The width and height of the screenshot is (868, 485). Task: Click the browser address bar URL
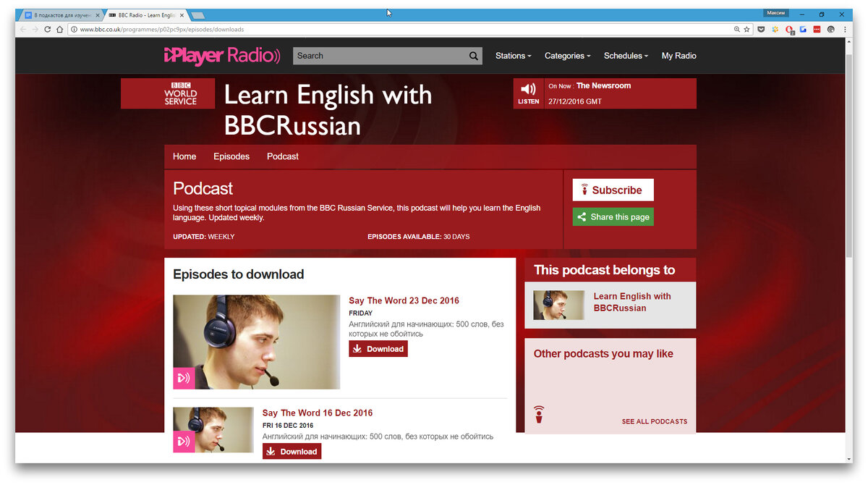(162, 30)
